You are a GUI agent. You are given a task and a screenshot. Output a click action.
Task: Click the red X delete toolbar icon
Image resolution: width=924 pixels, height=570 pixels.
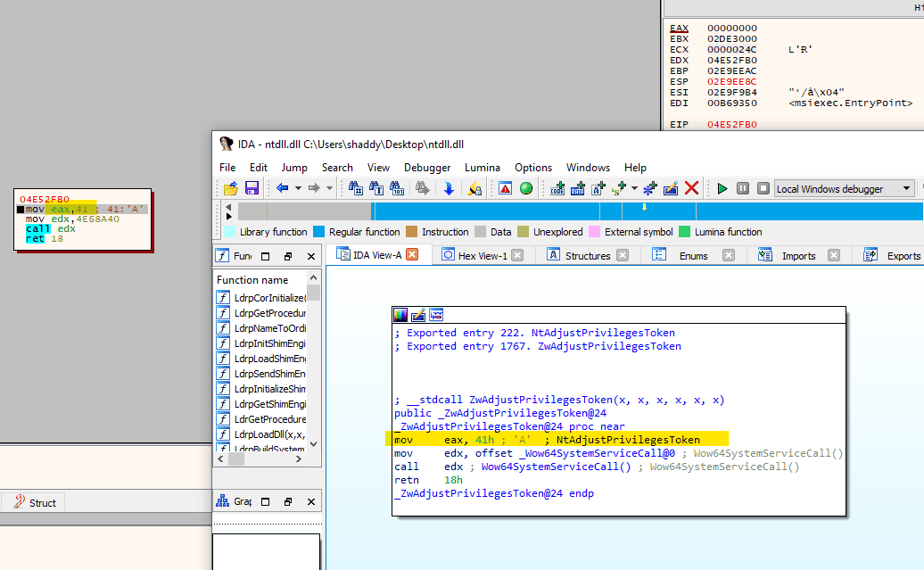tap(692, 188)
